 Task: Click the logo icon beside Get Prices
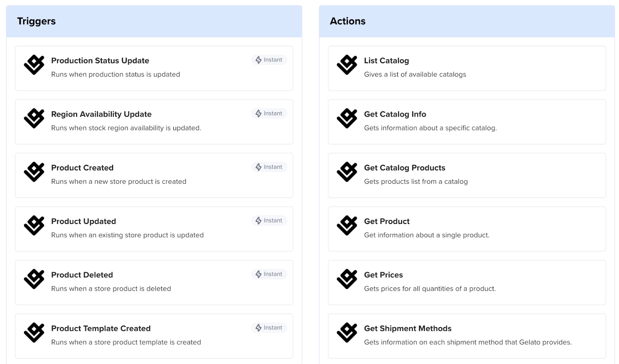[x=347, y=279]
